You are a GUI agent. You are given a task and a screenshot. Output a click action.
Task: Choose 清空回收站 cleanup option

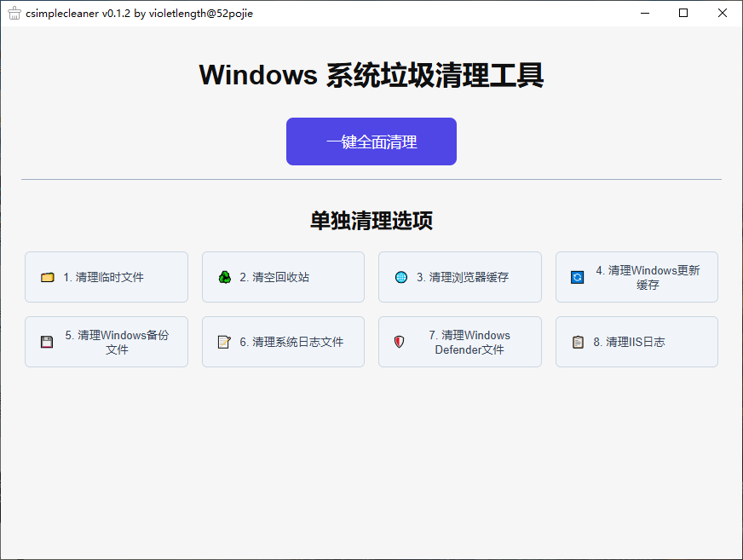pos(283,277)
